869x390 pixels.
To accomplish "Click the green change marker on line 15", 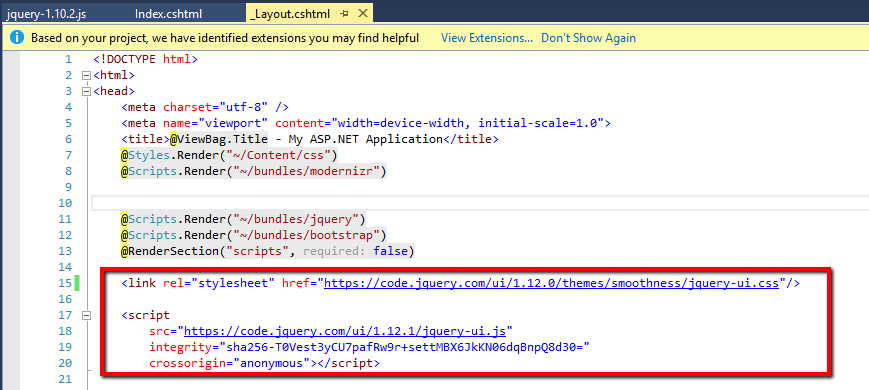I will 77,283.
